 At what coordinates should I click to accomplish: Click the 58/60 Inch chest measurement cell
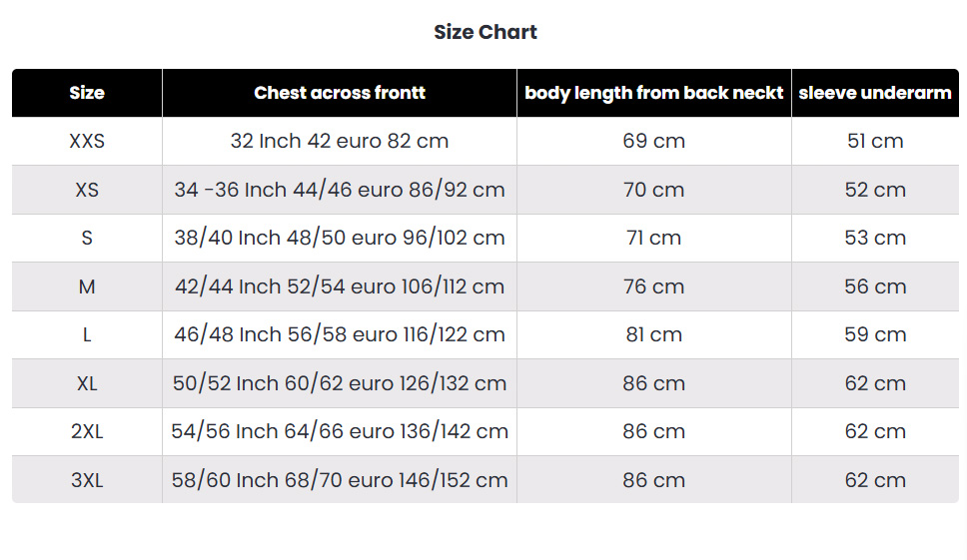(340, 480)
